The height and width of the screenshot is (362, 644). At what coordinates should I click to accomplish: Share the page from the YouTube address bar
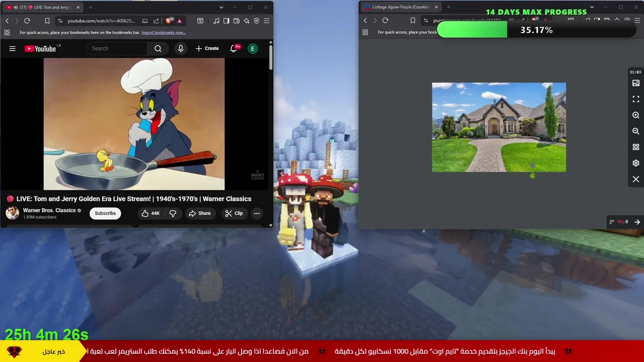(x=156, y=21)
